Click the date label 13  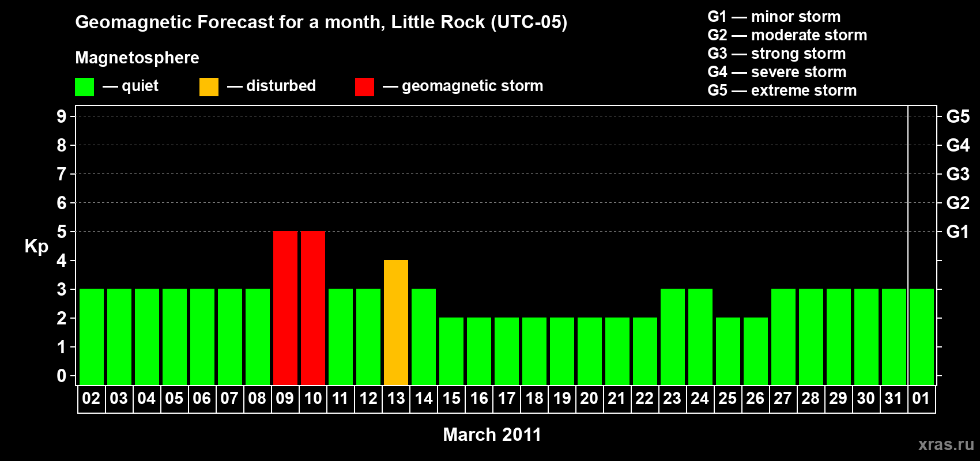click(x=396, y=398)
